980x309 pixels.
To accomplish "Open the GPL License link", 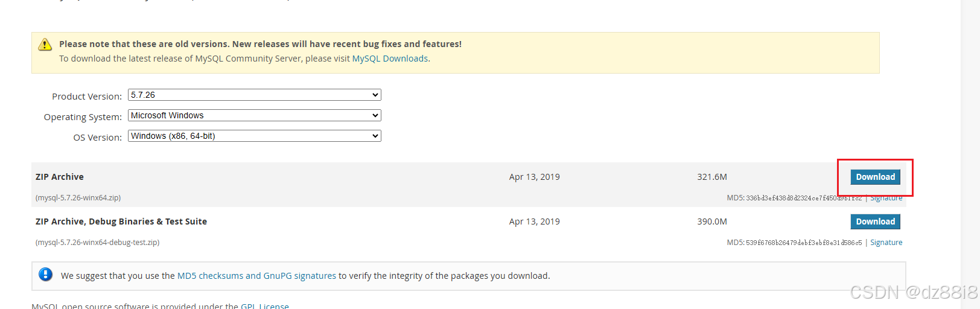I will tap(264, 306).
